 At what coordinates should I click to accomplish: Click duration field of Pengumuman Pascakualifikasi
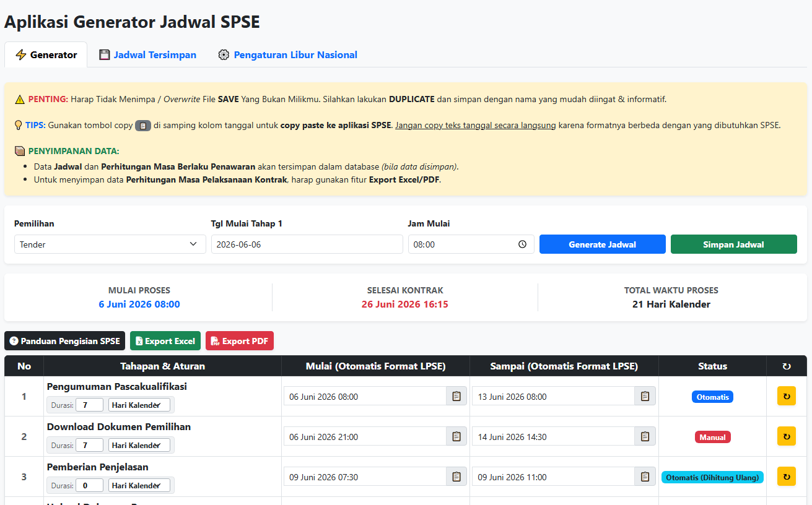point(90,405)
